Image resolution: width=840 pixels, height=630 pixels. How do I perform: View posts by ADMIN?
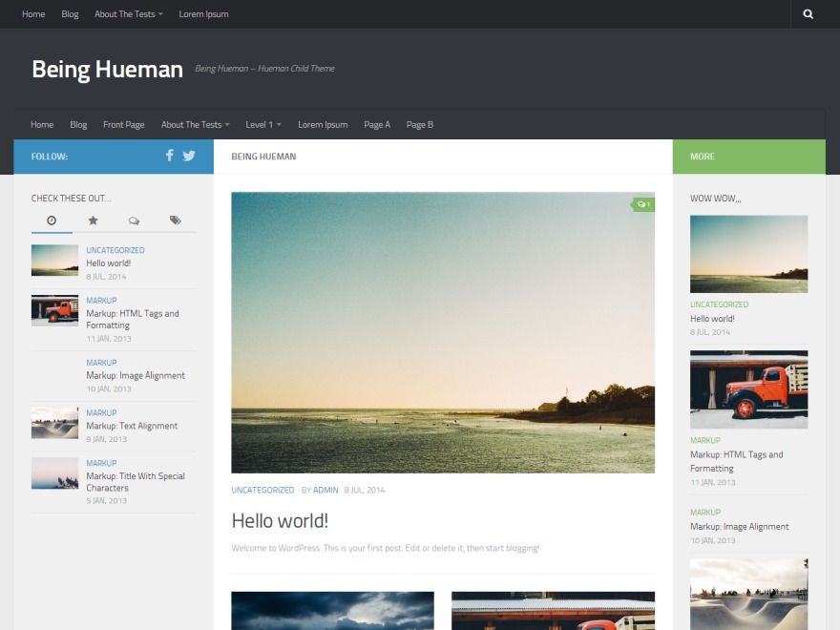325,490
